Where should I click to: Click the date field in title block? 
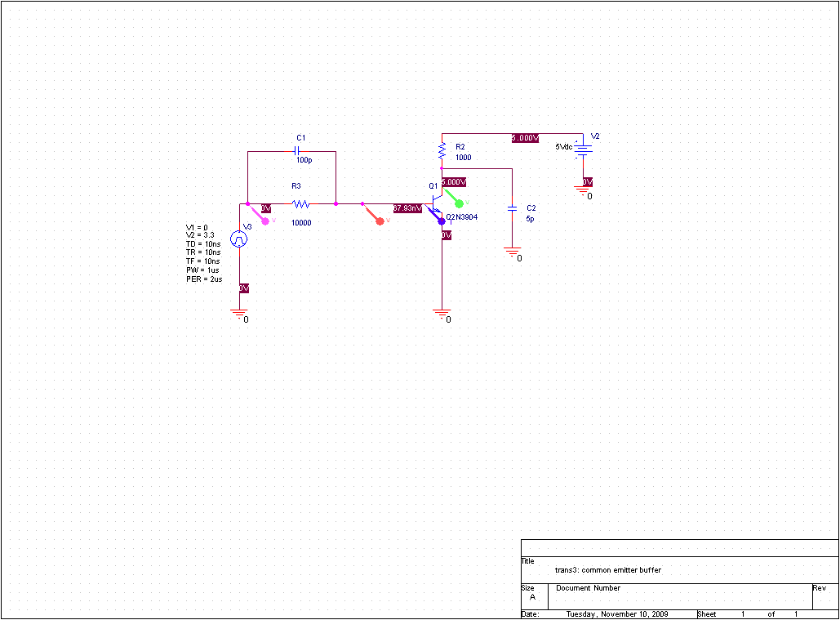pos(617,614)
